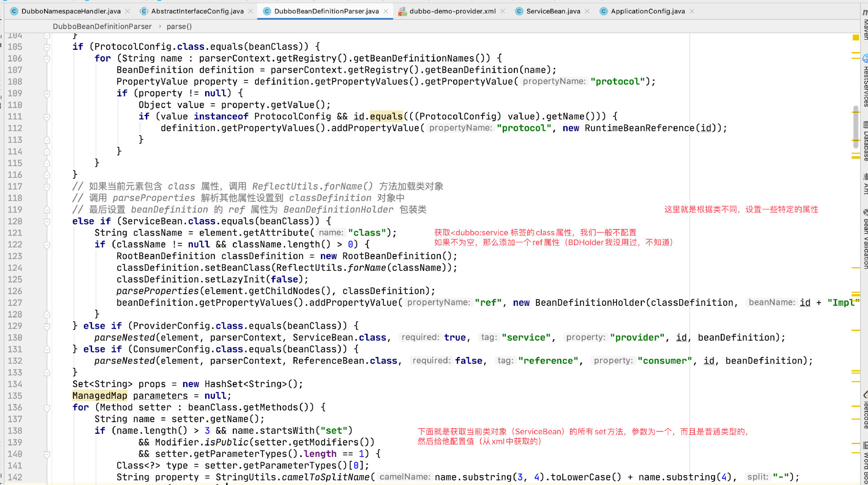Click the RuntimeBeanReference constructor on line 112
The width and height of the screenshot is (868, 485).
(640, 128)
